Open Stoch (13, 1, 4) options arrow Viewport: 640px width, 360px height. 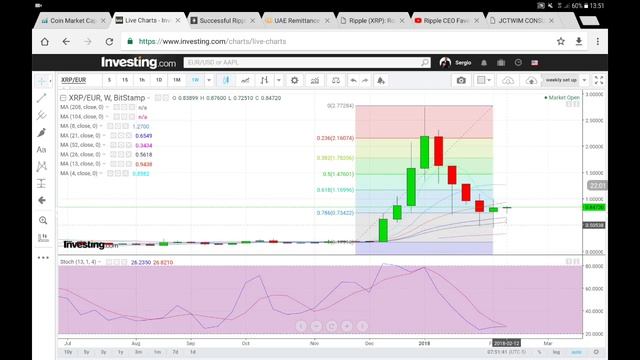click(x=99, y=262)
